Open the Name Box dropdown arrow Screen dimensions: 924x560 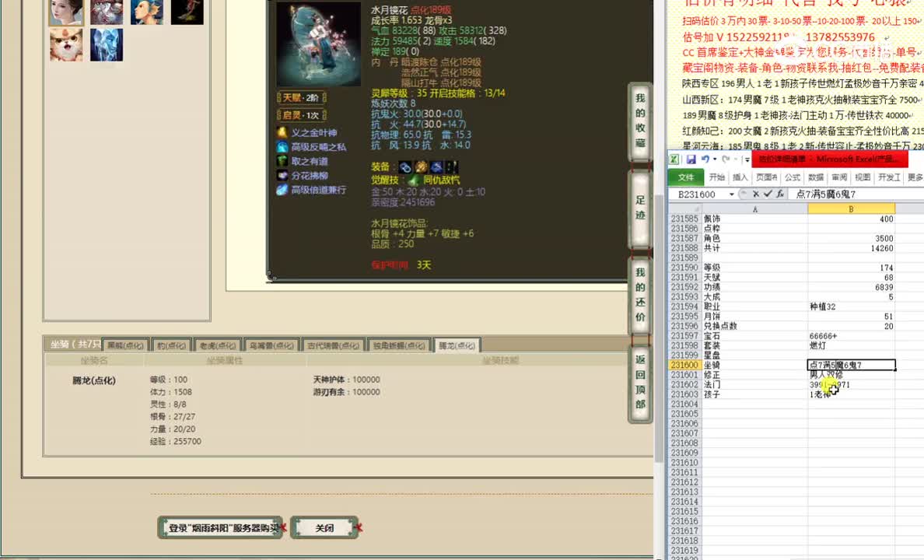[x=732, y=194]
